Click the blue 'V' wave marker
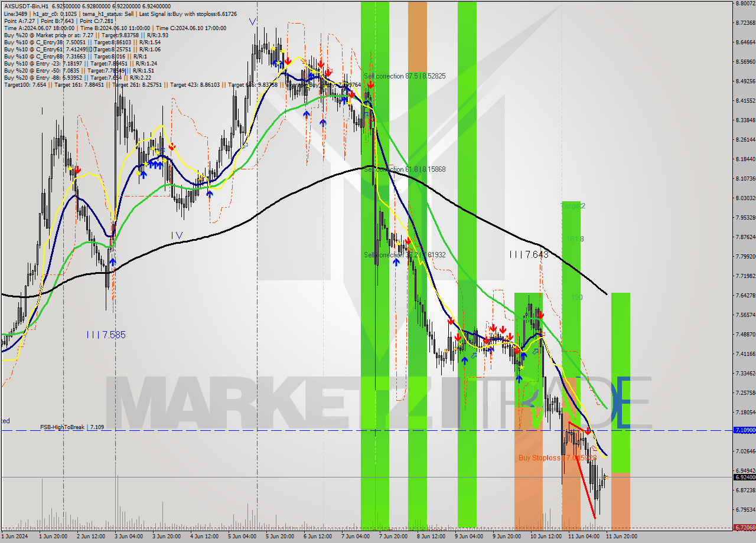Image resolution: width=756 pixels, height=543 pixels. coord(252,22)
